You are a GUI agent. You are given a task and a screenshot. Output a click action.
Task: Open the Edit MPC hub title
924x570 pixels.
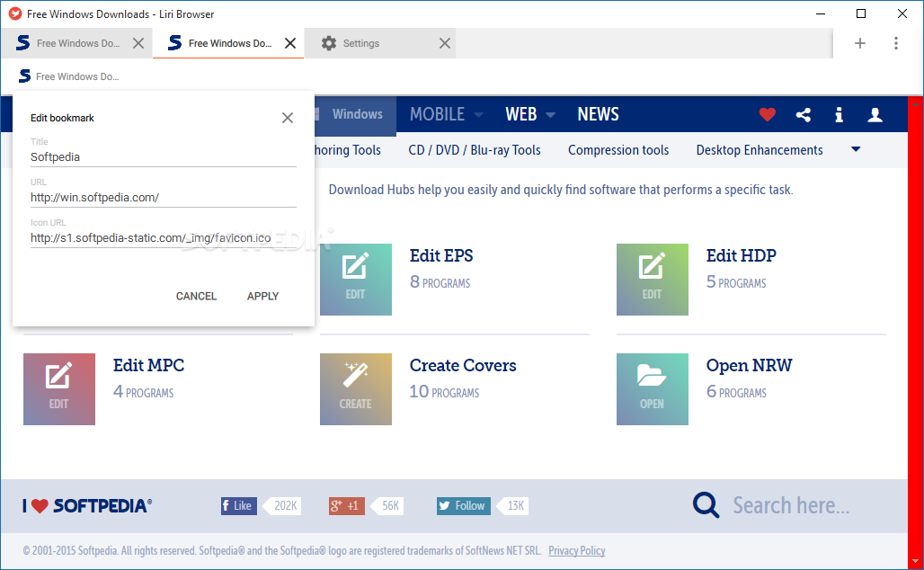coord(148,365)
